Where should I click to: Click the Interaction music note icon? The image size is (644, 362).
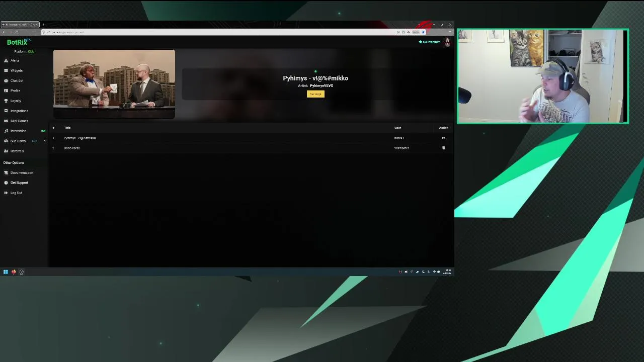6,131
